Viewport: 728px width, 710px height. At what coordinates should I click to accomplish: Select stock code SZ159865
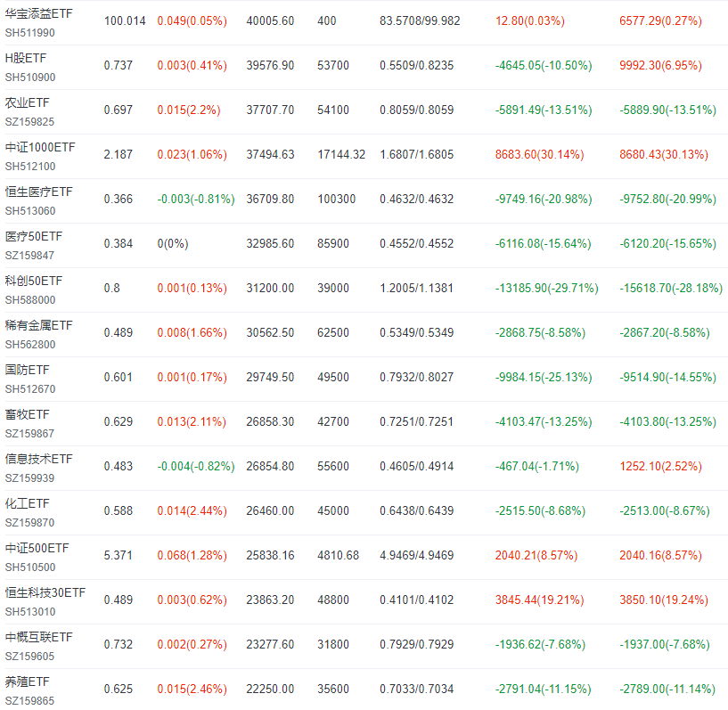[x=29, y=701]
